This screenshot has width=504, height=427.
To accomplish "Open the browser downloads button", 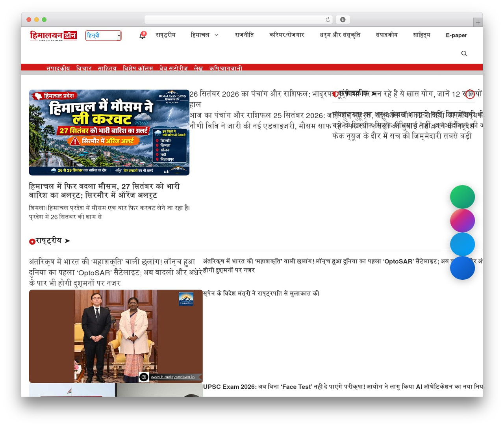I will tap(343, 20).
